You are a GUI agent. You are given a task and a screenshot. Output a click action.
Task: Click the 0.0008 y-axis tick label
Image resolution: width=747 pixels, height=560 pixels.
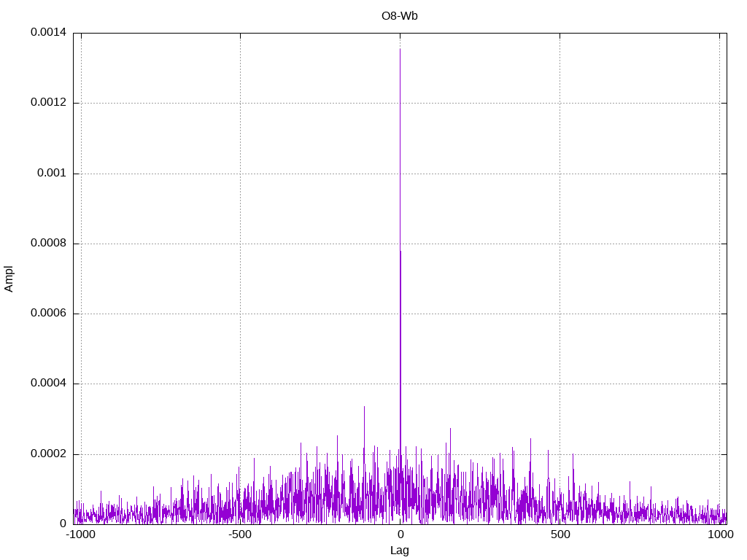click(48, 244)
